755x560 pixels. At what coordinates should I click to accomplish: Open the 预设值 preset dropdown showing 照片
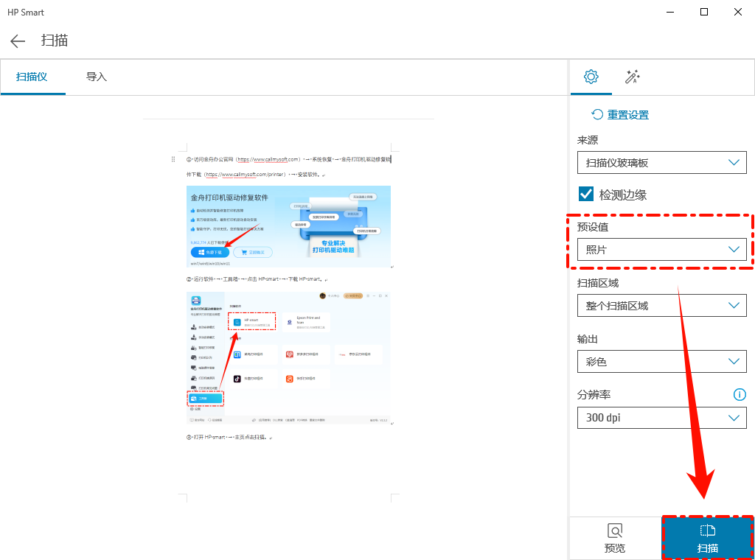coord(661,250)
